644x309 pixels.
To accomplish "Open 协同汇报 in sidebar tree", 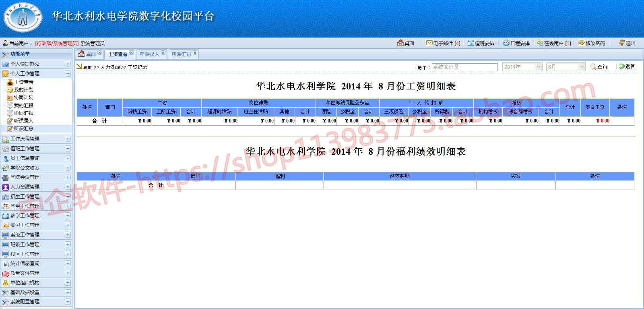I will [x=24, y=113].
